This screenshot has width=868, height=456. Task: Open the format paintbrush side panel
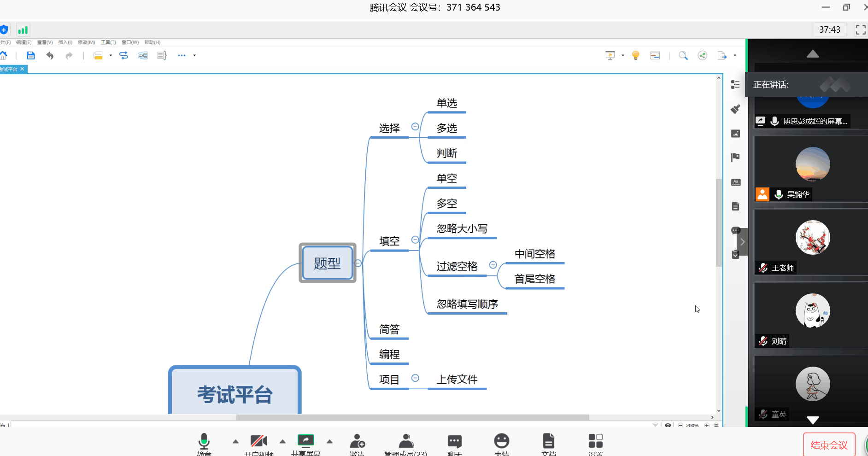[x=735, y=109]
